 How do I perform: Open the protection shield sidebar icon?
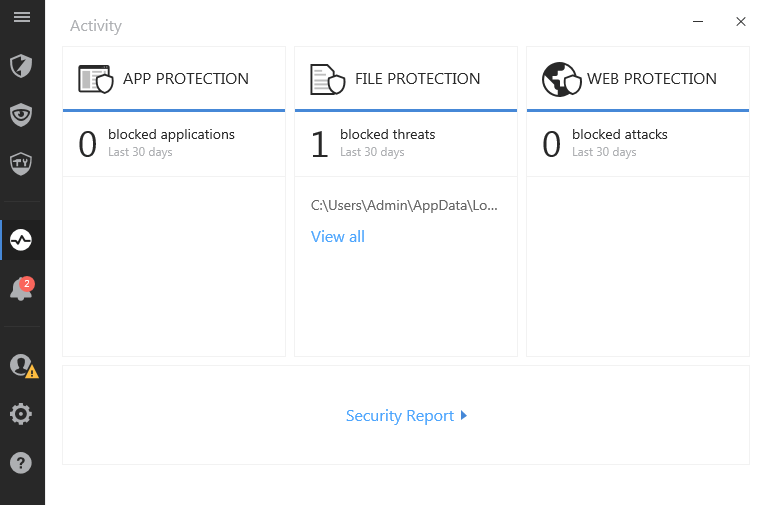22,66
